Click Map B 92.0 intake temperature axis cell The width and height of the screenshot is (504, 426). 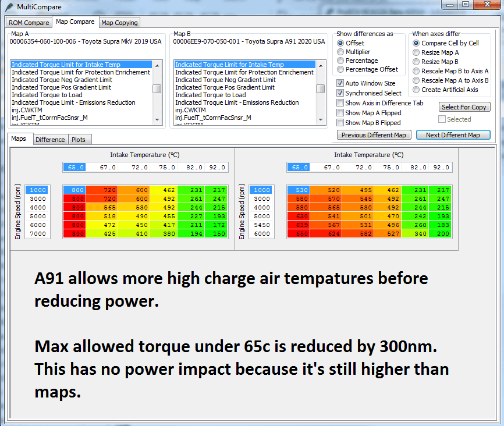(441, 168)
